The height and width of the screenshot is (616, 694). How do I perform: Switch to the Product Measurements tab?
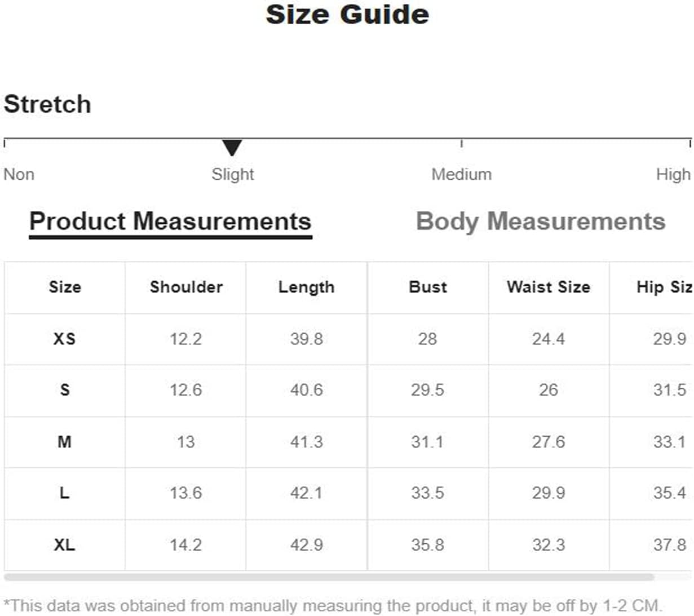pos(170,221)
